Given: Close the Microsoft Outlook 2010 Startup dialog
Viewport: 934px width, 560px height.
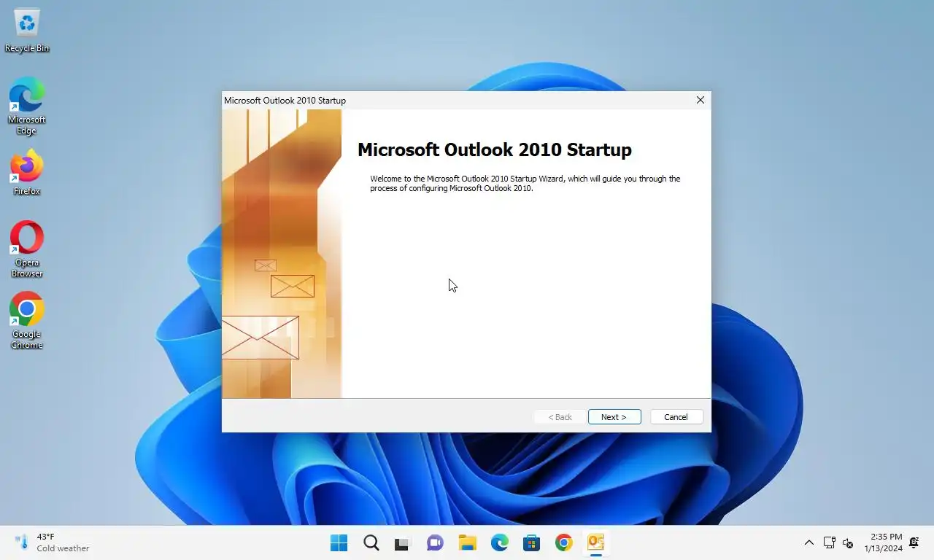Looking at the screenshot, I should click(x=700, y=100).
